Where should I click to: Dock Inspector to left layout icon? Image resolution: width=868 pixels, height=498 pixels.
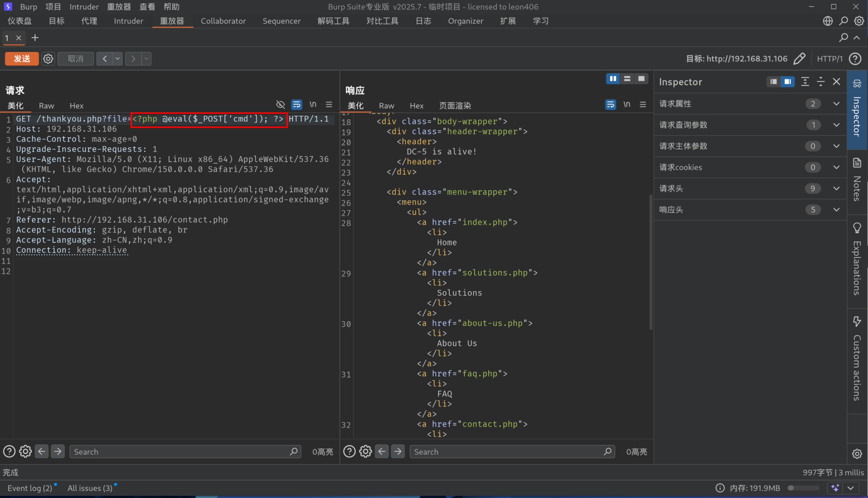pyautogui.click(x=773, y=81)
